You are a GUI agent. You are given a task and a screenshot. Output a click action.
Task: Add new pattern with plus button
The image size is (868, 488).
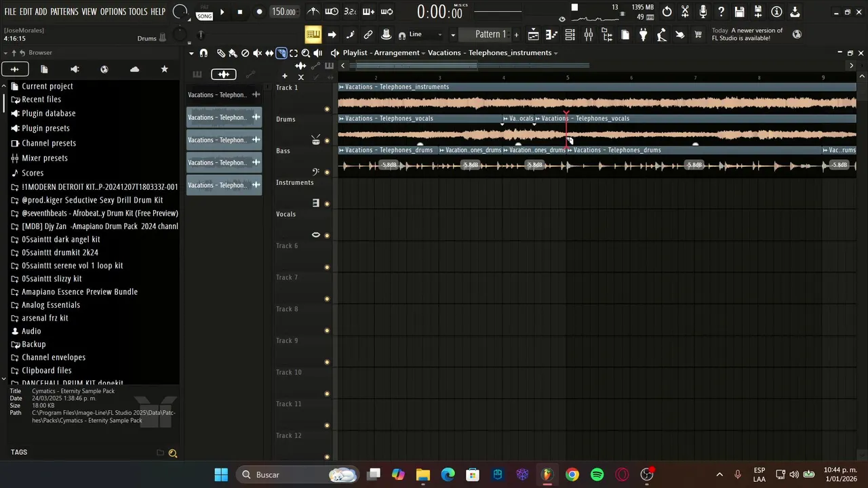[516, 35]
